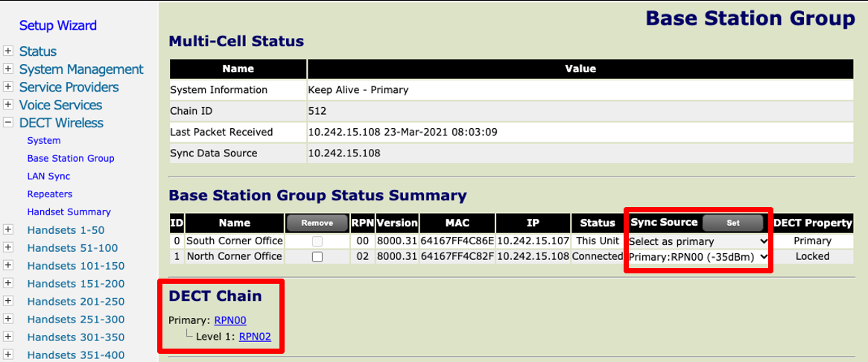868x362 pixels.
Task: Expand the System Management node
Action: tap(8, 69)
